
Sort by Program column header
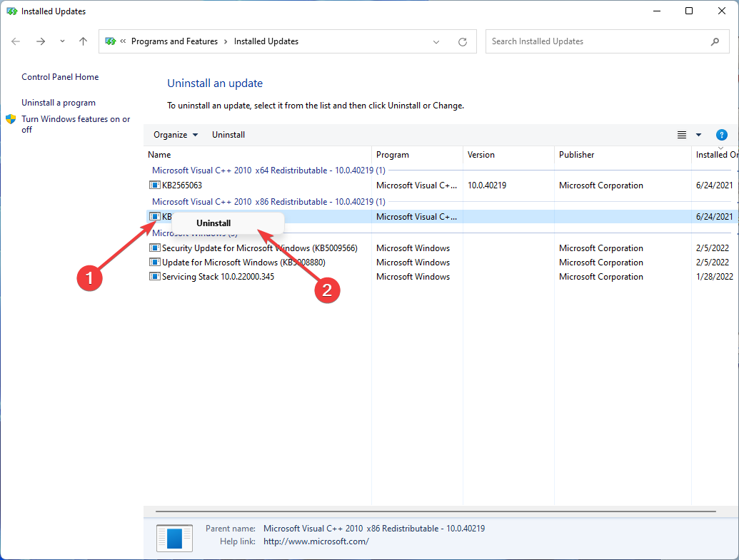(x=417, y=155)
